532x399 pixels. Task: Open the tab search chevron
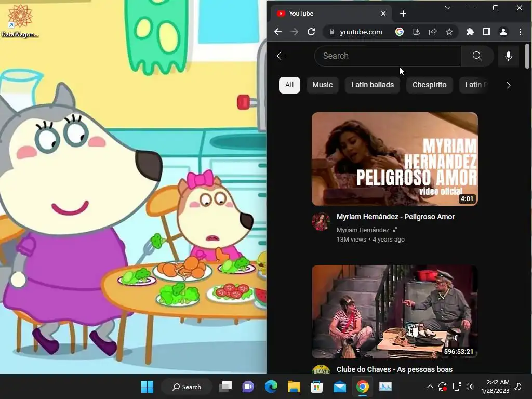(447, 8)
